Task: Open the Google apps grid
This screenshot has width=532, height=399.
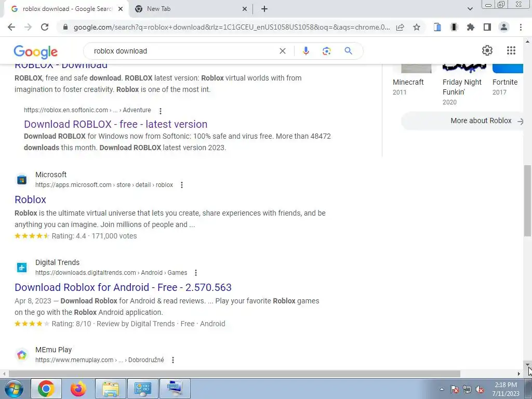Action: tap(511, 50)
